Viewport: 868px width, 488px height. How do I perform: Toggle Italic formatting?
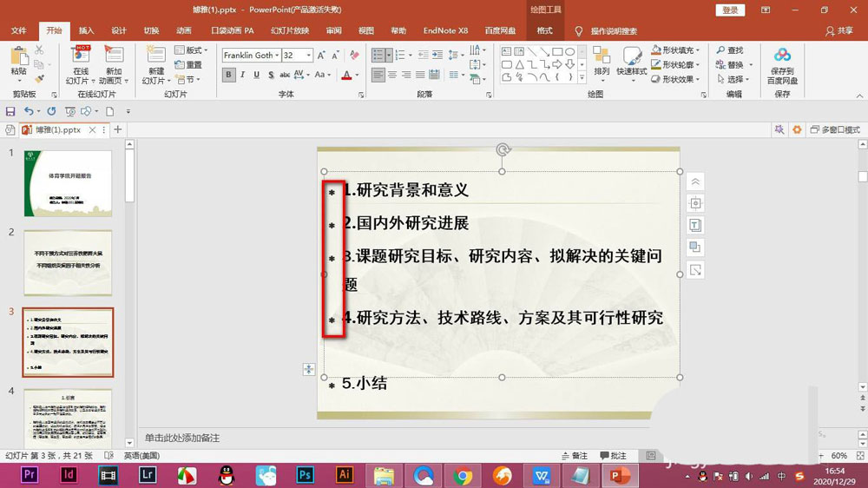(242, 75)
